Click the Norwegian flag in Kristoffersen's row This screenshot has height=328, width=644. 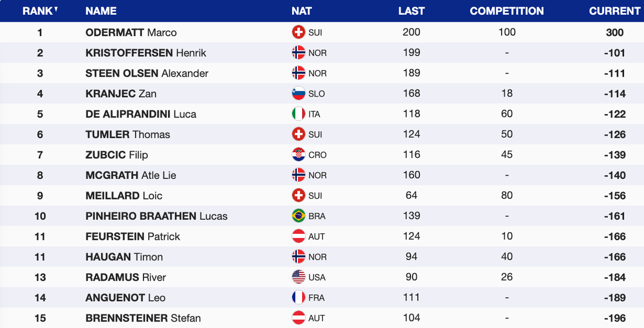click(x=299, y=53)
